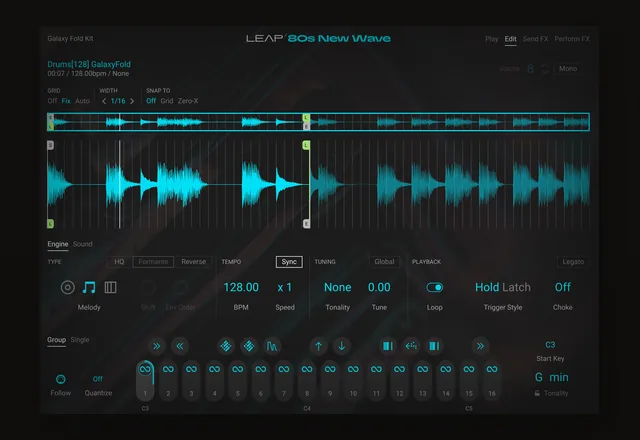Click the Tonality lock icon
The width and height of the screenshot is (640, 440).
coord(537,393)
